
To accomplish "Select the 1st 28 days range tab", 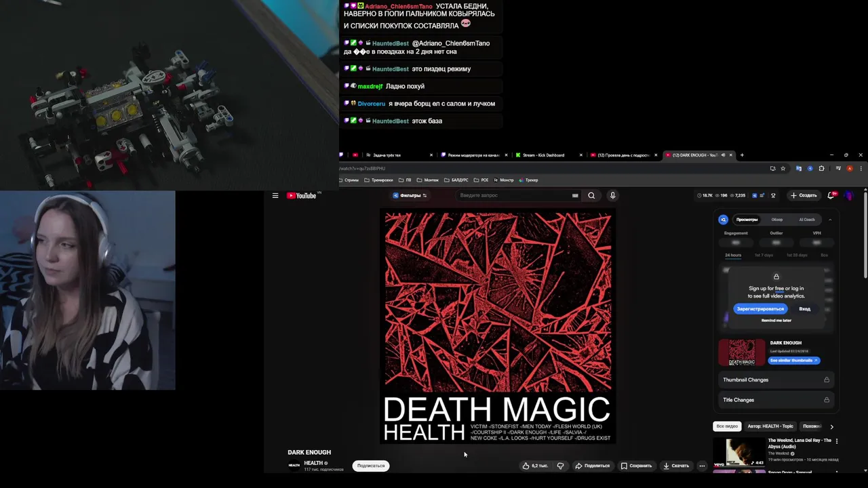I will [x=797, y=255].
